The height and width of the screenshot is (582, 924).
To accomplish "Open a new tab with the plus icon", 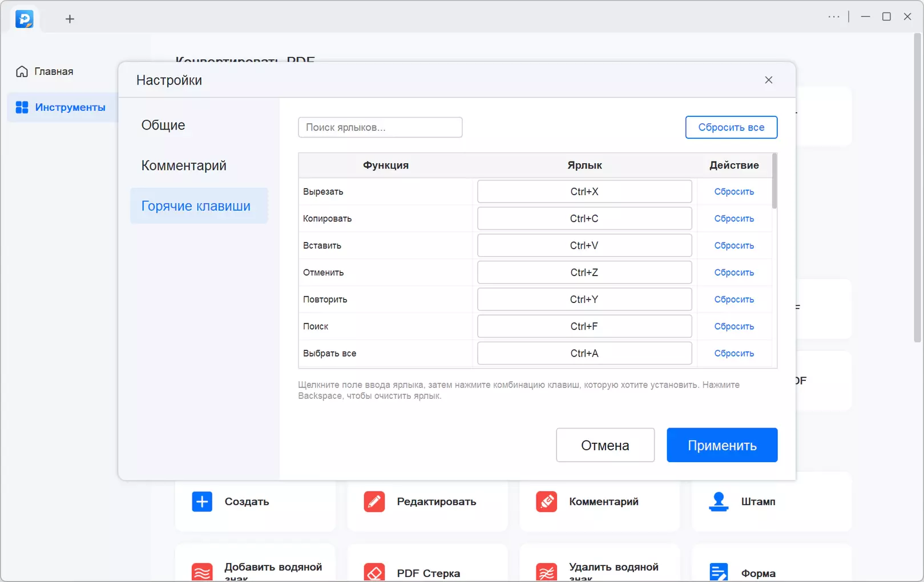I will [70, 19].
